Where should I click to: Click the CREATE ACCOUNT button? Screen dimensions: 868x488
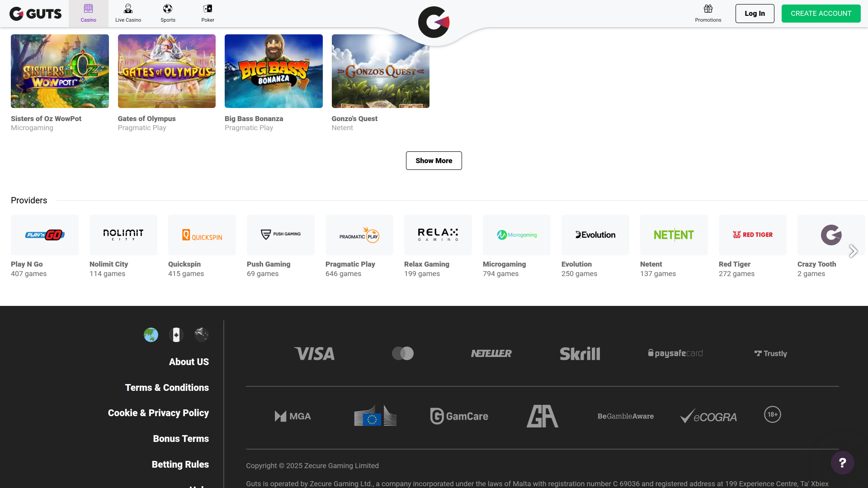[821, 13]
